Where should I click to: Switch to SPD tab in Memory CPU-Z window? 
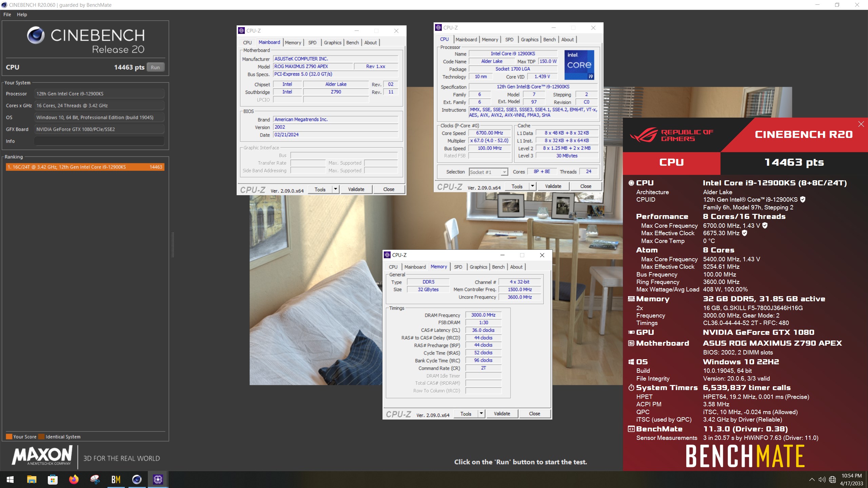click(x=458, y=267)
